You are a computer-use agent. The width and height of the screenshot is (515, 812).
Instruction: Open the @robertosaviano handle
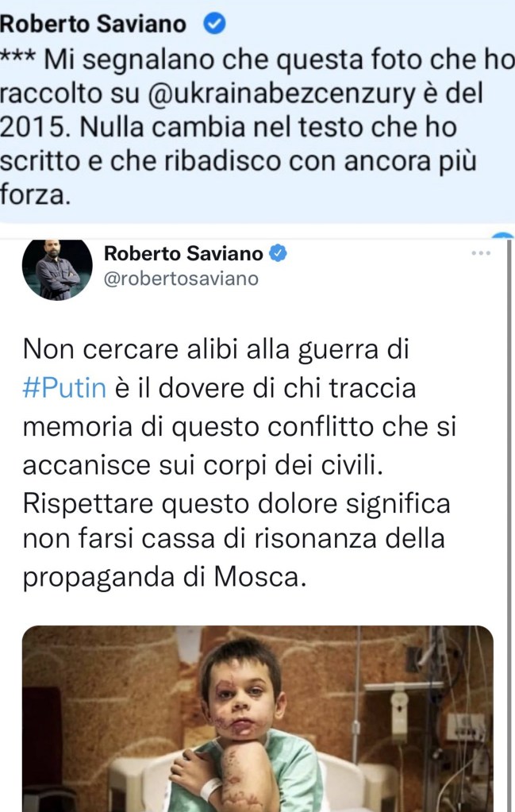tap(181, 279)
